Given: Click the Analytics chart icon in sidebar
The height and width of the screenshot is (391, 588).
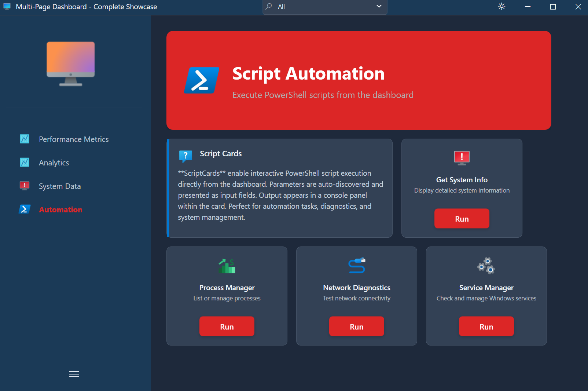Looking at the screenshot, I should [x=25, y=162].
